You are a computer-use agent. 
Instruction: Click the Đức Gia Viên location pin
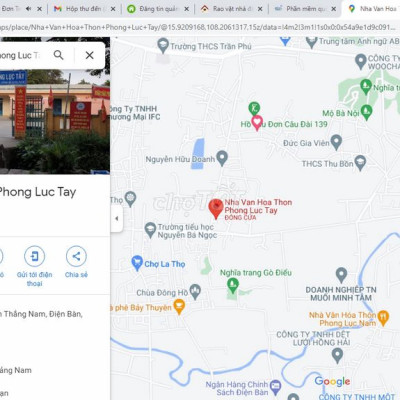(x=336, y=142)
